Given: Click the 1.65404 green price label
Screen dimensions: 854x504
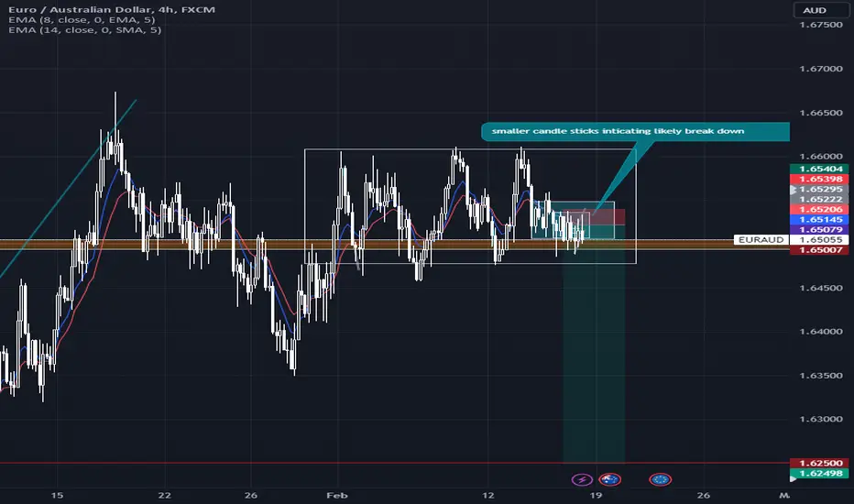Looking at the screenshot, I should click(819, 169).
